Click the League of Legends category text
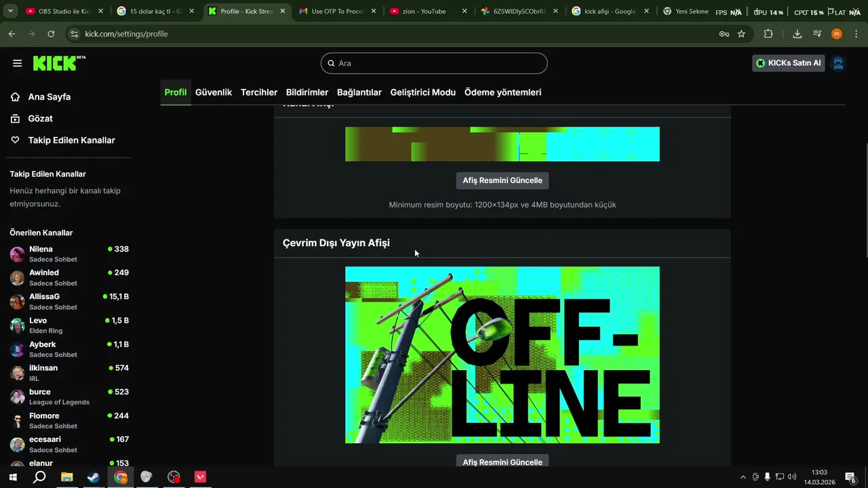This screenshot has height=488, width=868. click(x=59, y=402)
